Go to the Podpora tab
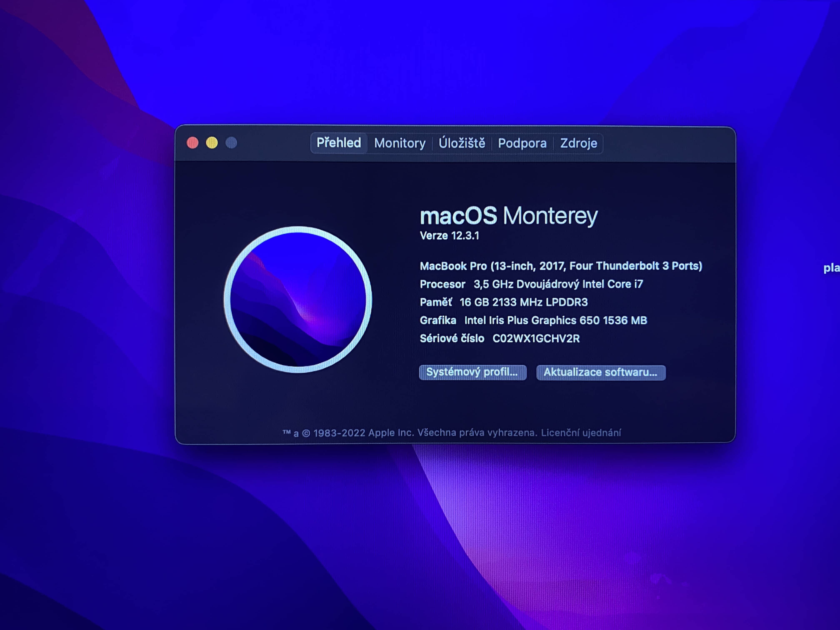840x630 pixels. [522, 143]
